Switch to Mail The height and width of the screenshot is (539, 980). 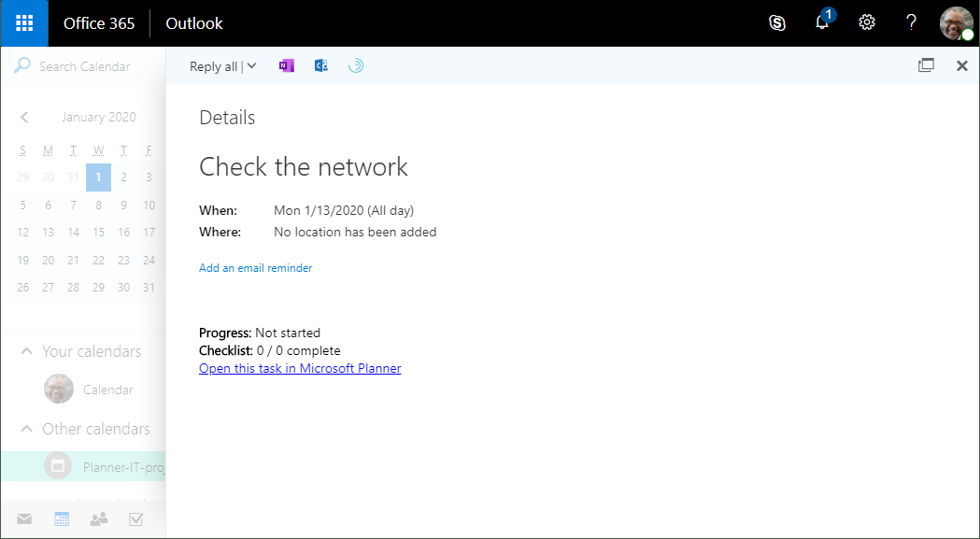(x=24, y=519)
